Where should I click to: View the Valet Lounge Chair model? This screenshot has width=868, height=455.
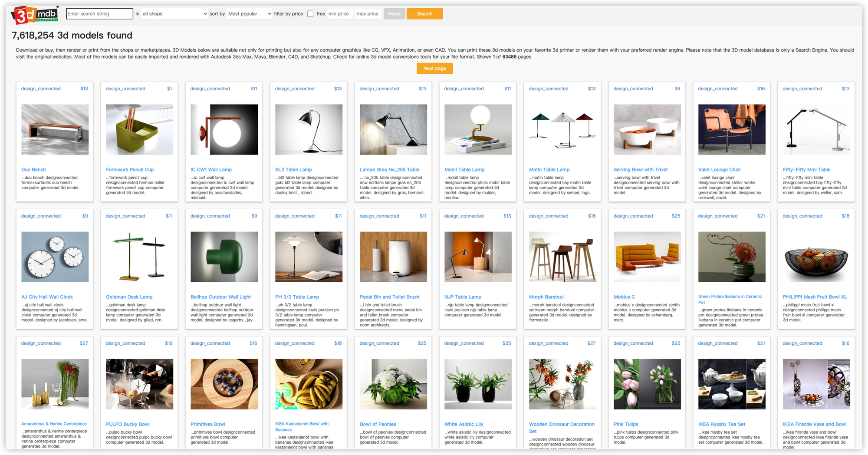(719, 169)
